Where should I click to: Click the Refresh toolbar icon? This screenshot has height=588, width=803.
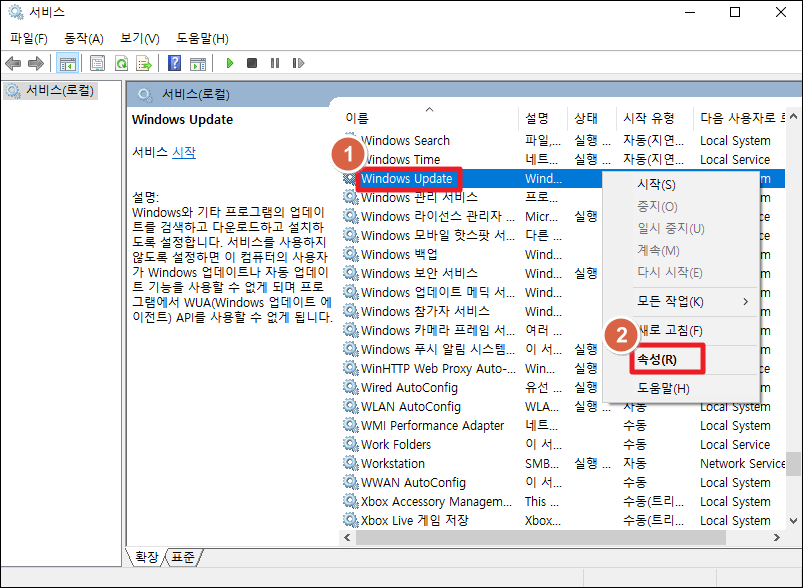(121, 64)
